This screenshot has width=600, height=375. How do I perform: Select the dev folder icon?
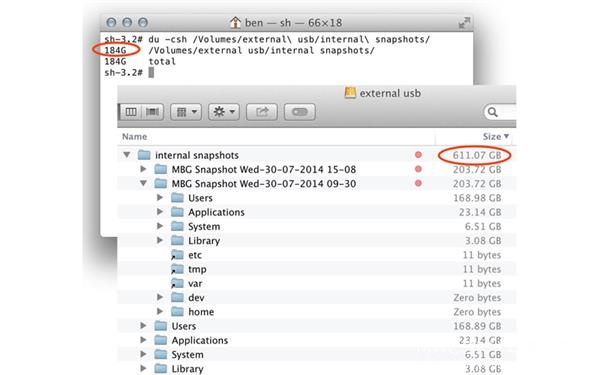177,297
